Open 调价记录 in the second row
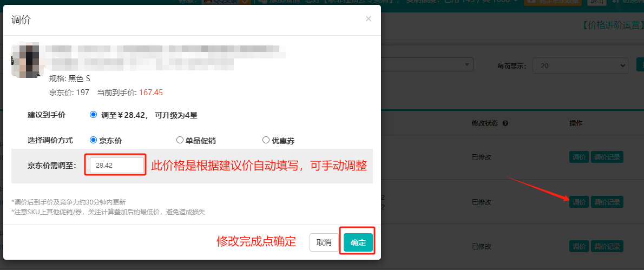The image size is (644, 270). [x=607, y=202]
